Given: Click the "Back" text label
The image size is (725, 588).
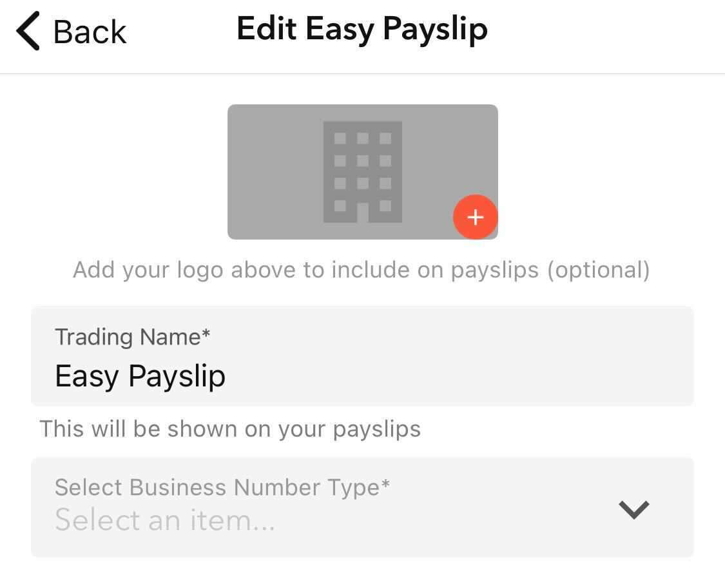Looking at the screenshot, I should click(90, 32).
